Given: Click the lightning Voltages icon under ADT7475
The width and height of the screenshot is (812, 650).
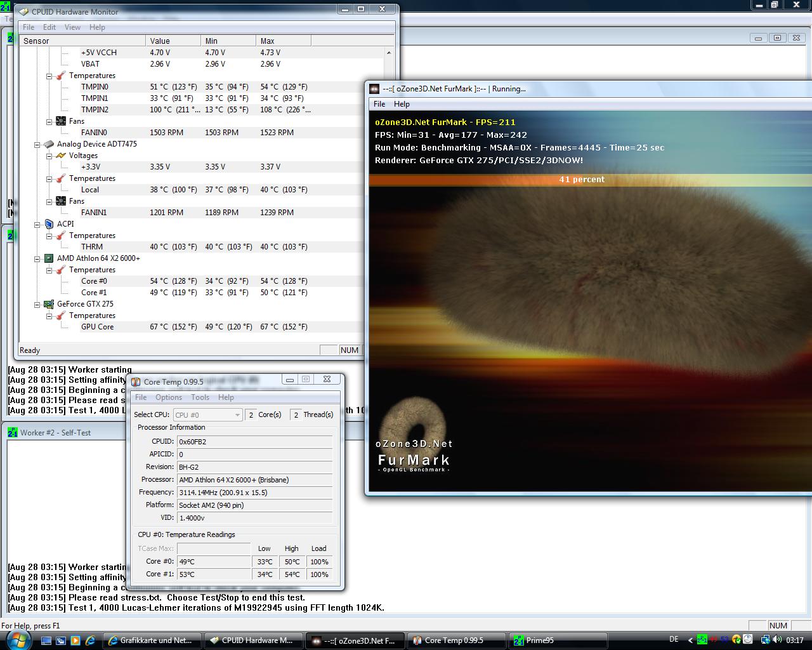Looking at the screenshot, I should [61, 156].
